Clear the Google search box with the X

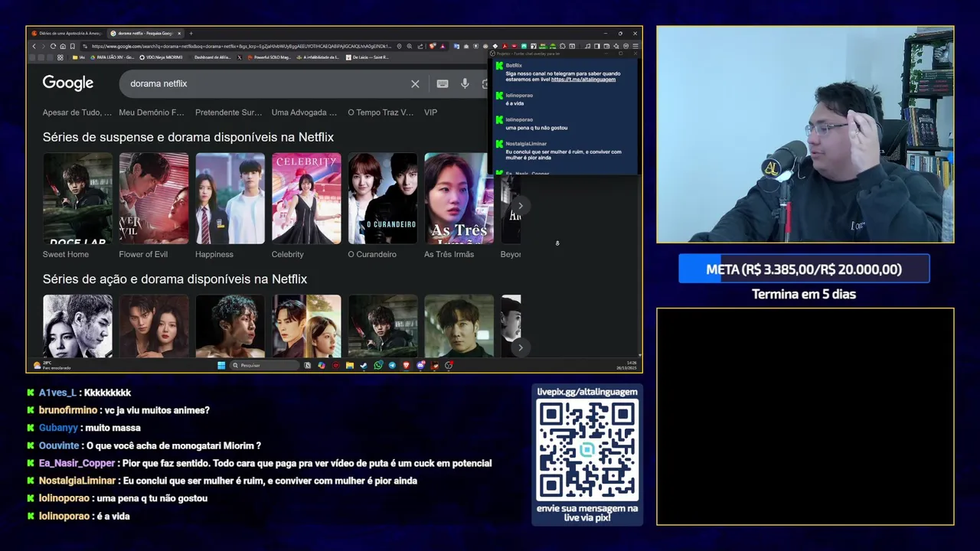click(415, 83)
